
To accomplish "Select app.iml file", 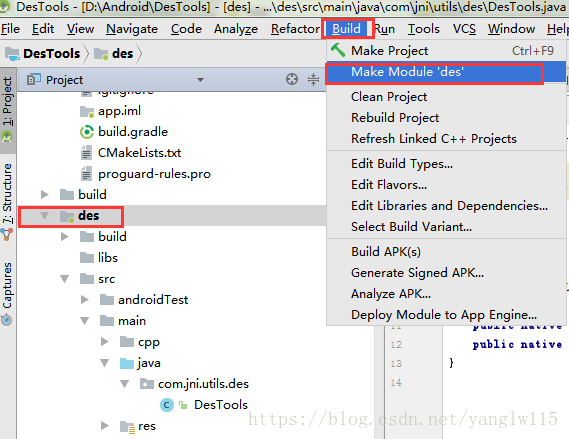I will coord(119,111).
